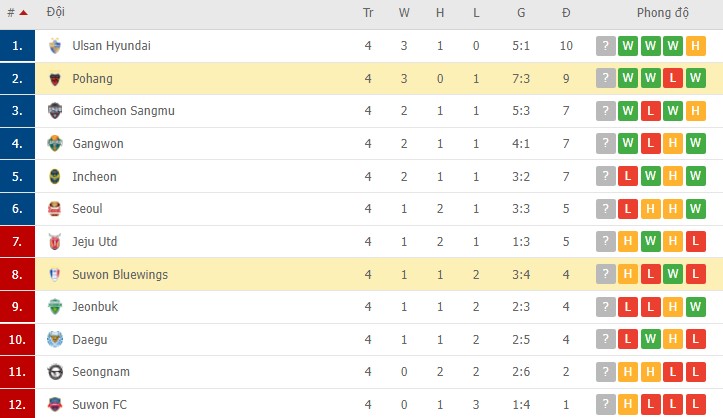Sort standings by Đ points column
The image size is (723, 418).
pyautogui.click(x=566, y=14)
